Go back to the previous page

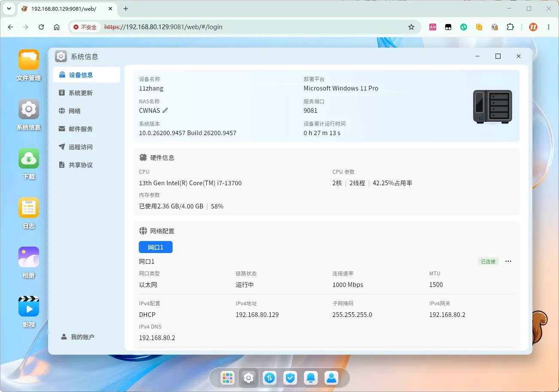(x=10, y=27)
